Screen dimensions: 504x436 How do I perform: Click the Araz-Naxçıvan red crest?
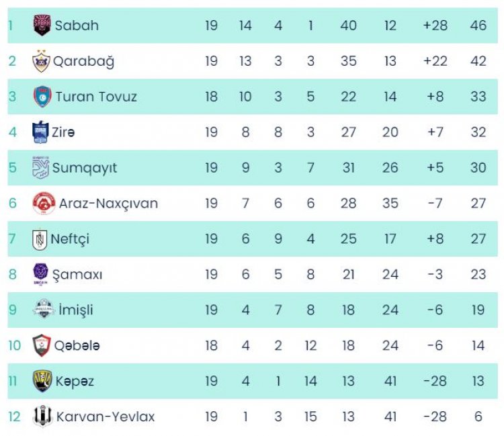click(43, 203)
